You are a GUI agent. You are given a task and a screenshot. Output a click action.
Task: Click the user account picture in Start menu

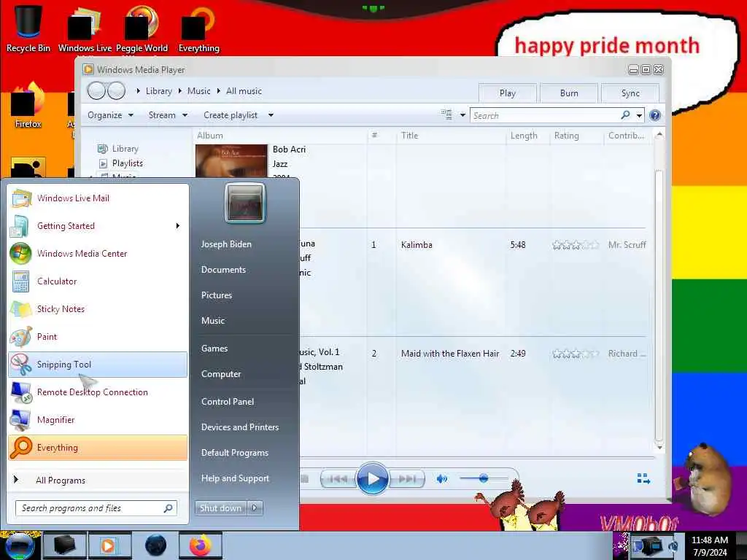click(x=245, y=203)
